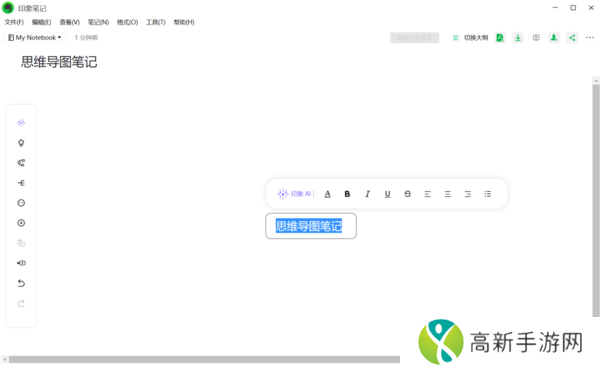Screen dimensions: 600x367
Task: Click the grayed redo arrow
Action: pos(21,303)
